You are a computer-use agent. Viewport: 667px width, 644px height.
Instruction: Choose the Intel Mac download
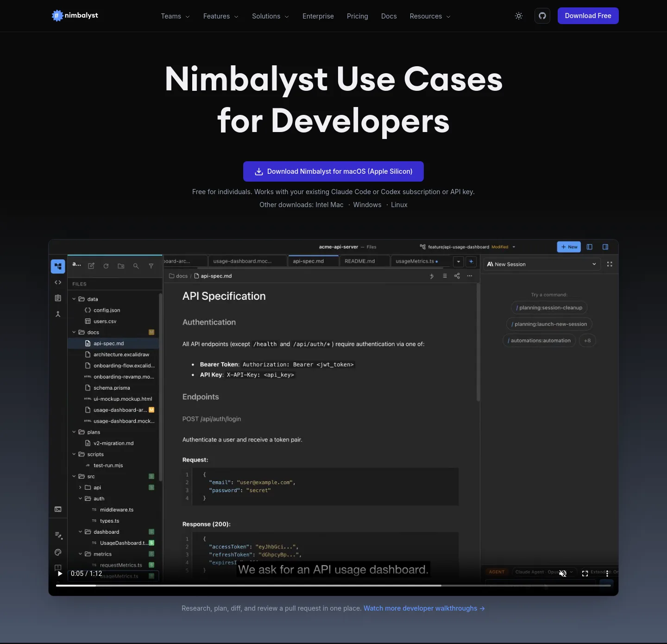coord(329,205)
